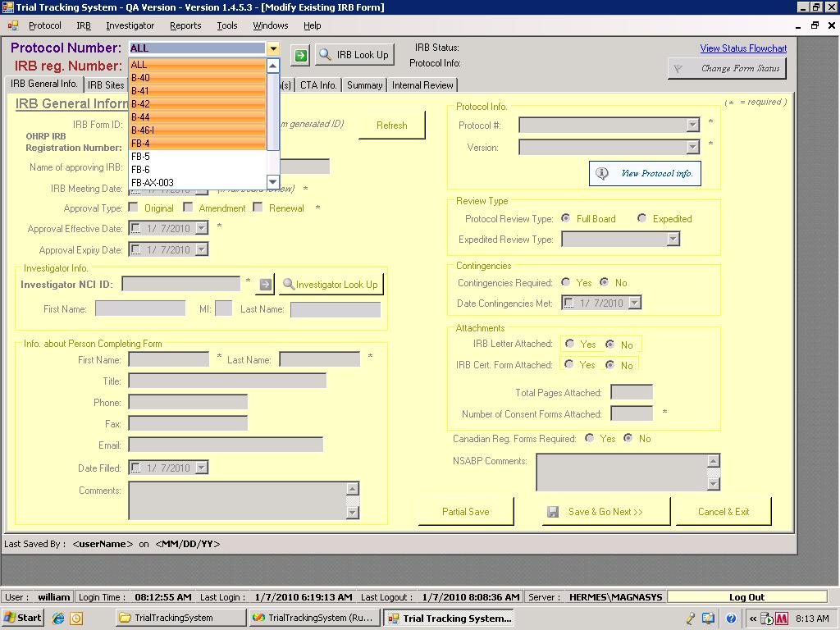Click protocol list scroll down arrow
Screen dimensions: 840x630
[272, 181]
